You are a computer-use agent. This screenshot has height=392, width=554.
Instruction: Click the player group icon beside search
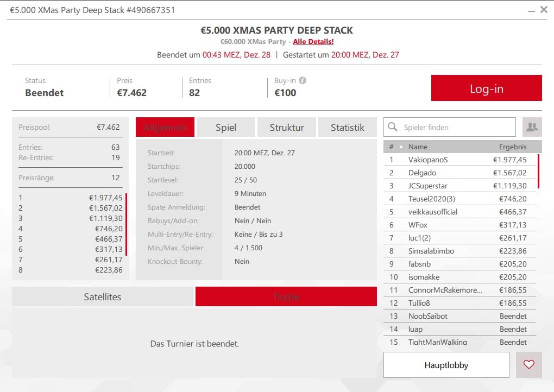click(532, 127)
